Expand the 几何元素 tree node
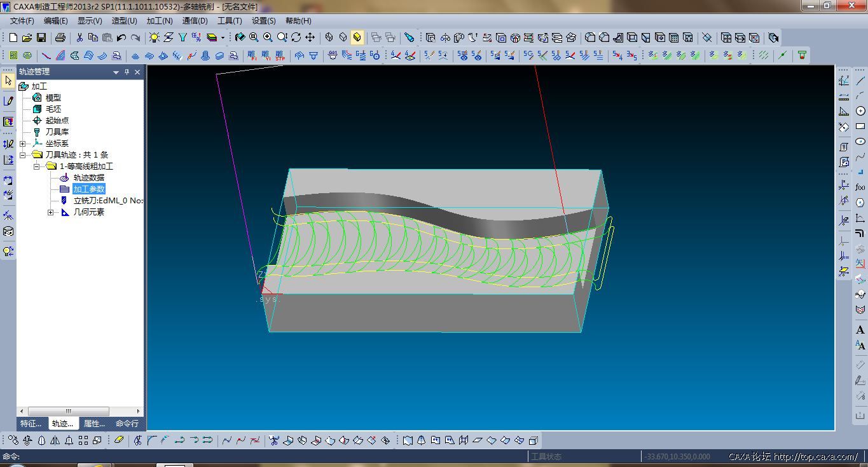This screenshot has height=467, width=868. coord(51,212)
